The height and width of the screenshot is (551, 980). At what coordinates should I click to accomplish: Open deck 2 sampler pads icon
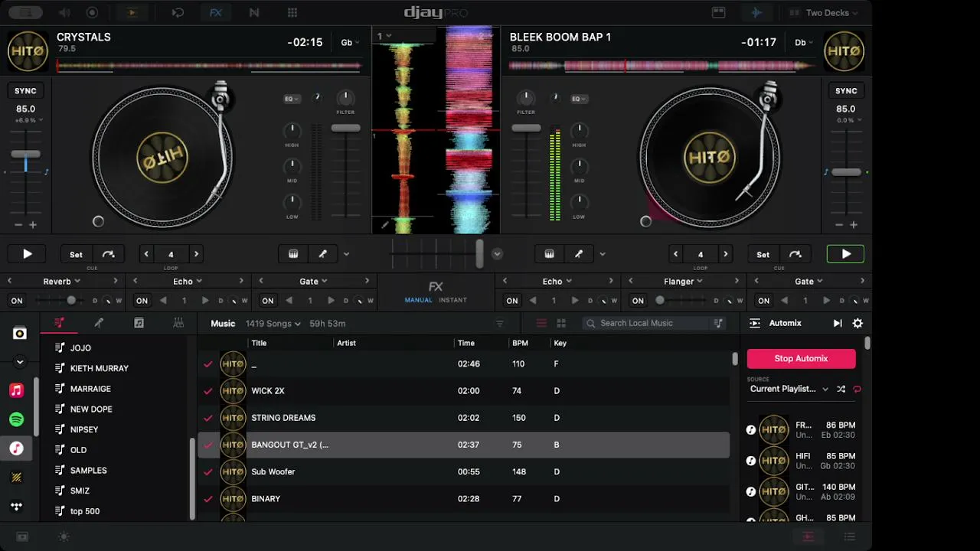tap(549, 254)
